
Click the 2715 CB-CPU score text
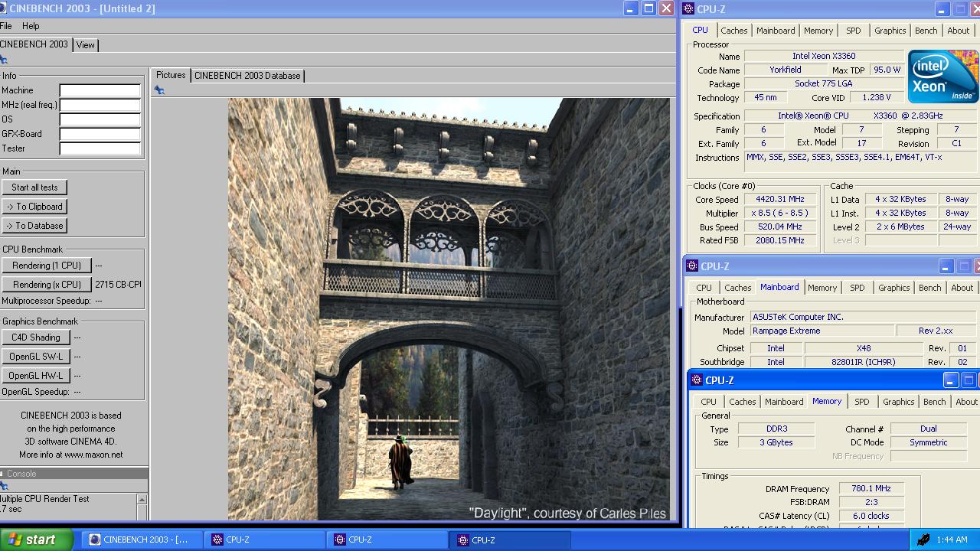[118, 285]
